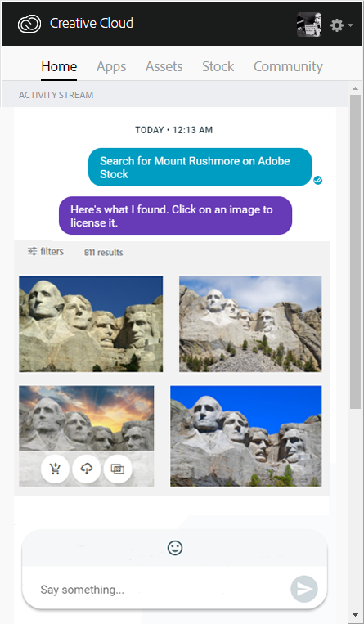Open the emoji smiley picker
The width and height of the screenshot is (364, 624).
point(175,548)
